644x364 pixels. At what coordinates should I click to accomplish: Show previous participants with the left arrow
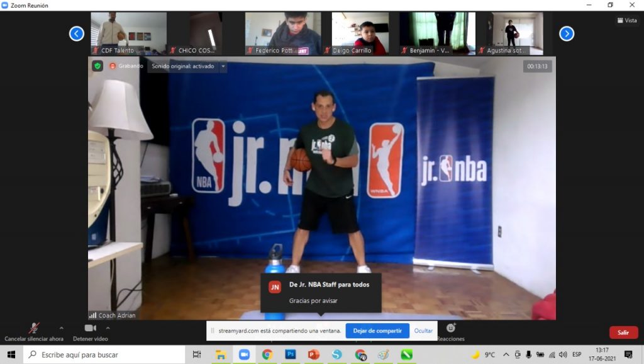coord(77,34)
